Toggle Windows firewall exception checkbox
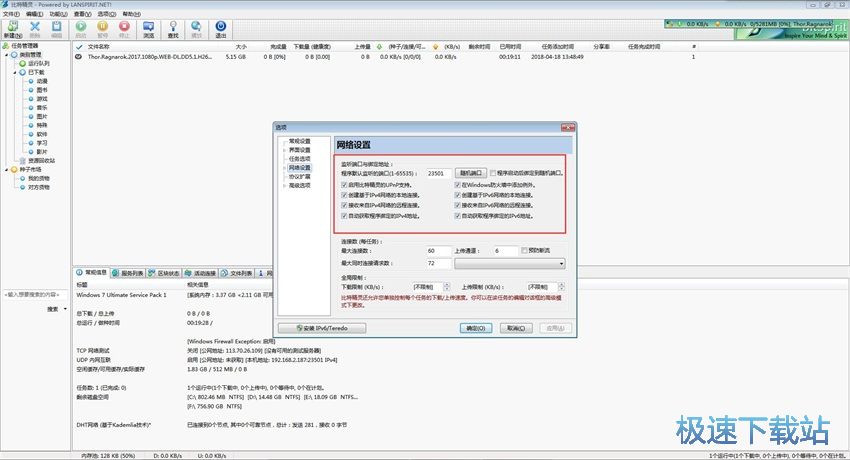 coord(458,185)
